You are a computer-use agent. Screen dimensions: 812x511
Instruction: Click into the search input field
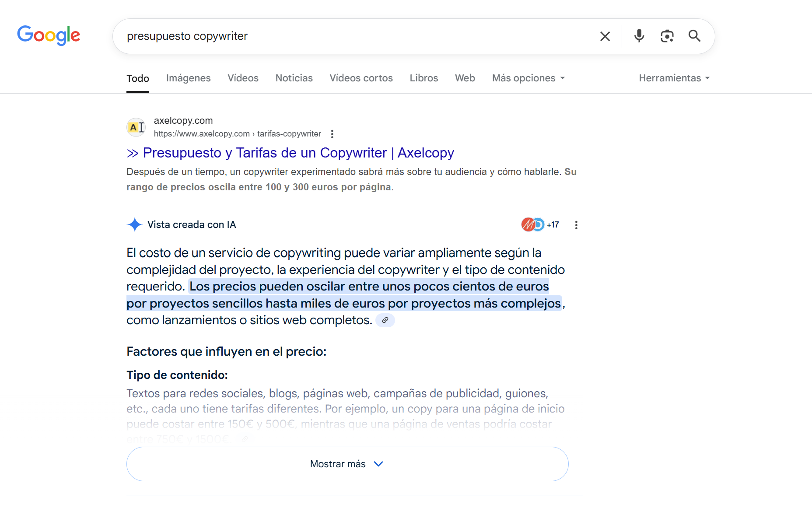[350, 36]
